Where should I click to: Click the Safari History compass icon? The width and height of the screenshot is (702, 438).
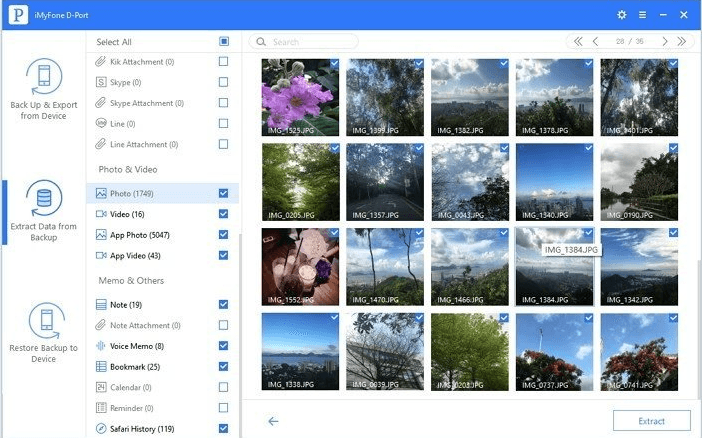101,429
